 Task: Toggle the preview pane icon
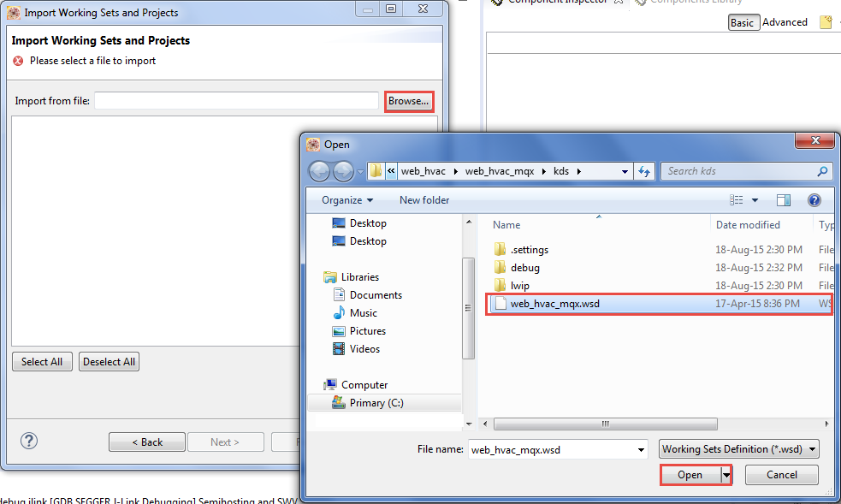(x=783, y=200)
